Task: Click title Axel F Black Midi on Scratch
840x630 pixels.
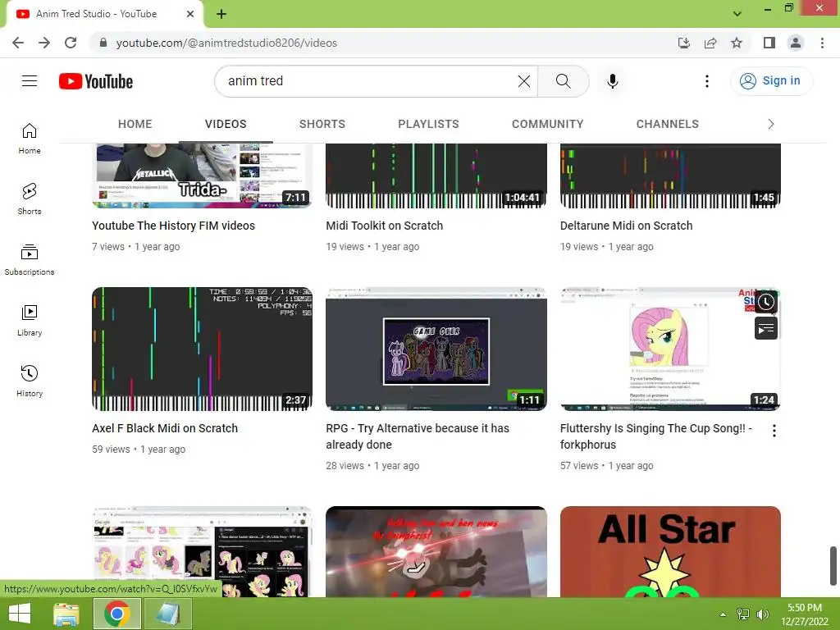Action: click(x=164, y=428)
